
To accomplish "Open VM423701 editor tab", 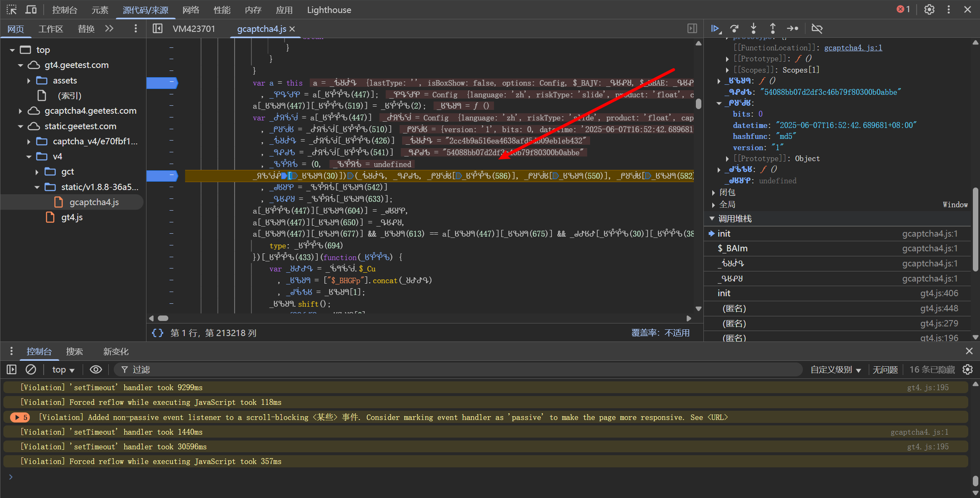I will (194, 29).
